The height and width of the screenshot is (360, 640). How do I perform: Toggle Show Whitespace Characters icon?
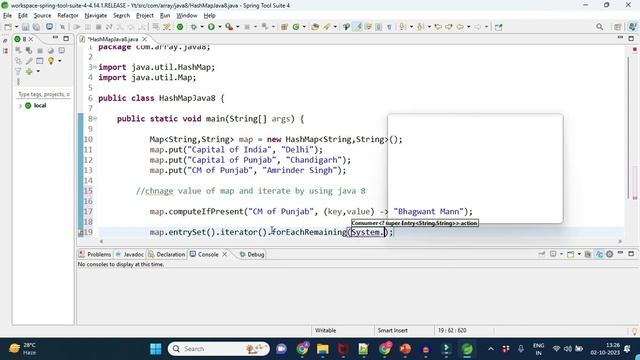point(389,27)
